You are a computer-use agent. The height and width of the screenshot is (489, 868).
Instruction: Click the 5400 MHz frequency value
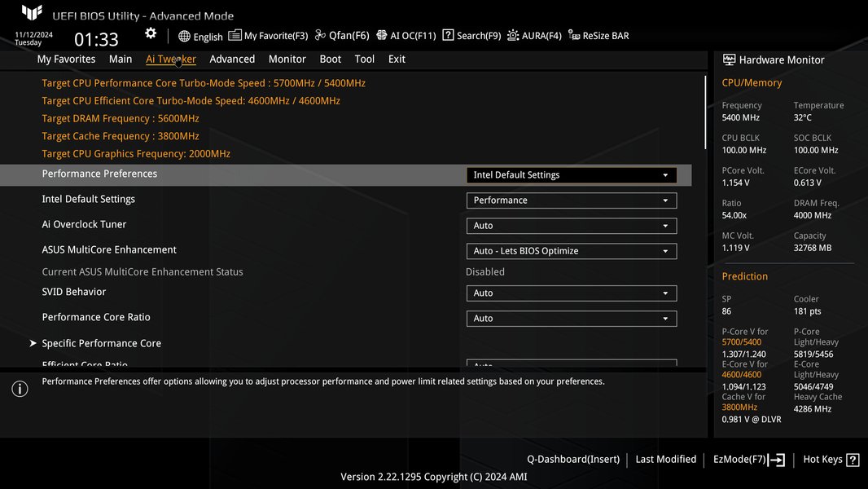click(741, 117)
